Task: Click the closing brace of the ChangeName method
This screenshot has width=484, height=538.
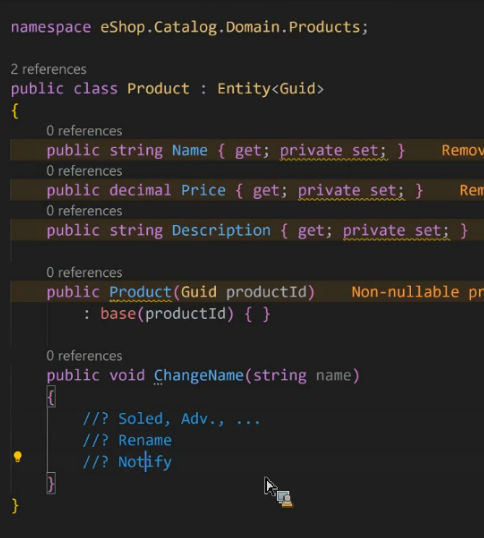Action: (51, 484)
